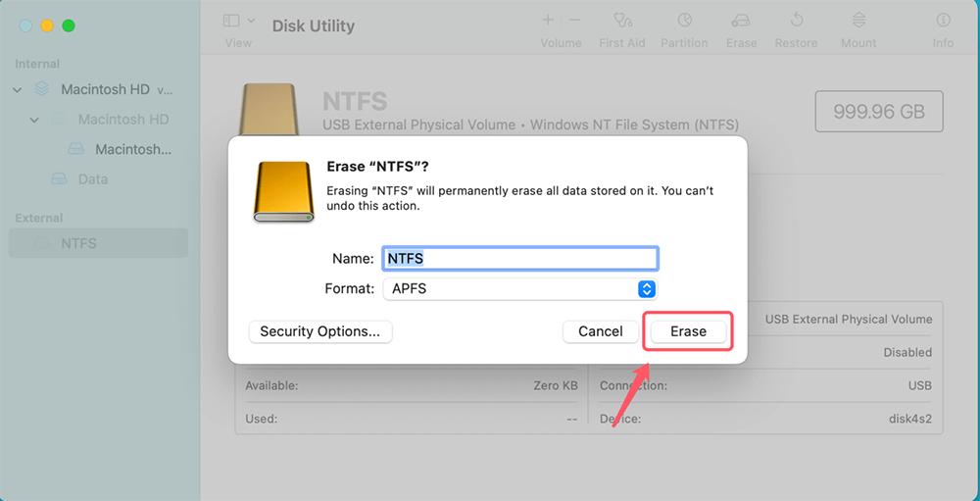Click the Name text field
This screenshot has width=980, height=501.
click(x=518, y=259)
